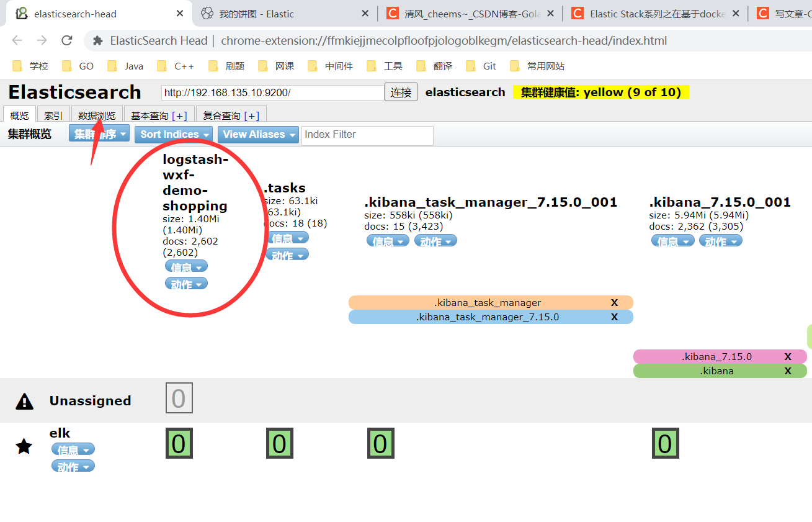Click the master node star icon for elk
The width and height of the screenshot is (812, 522).
tap(24, 446)
